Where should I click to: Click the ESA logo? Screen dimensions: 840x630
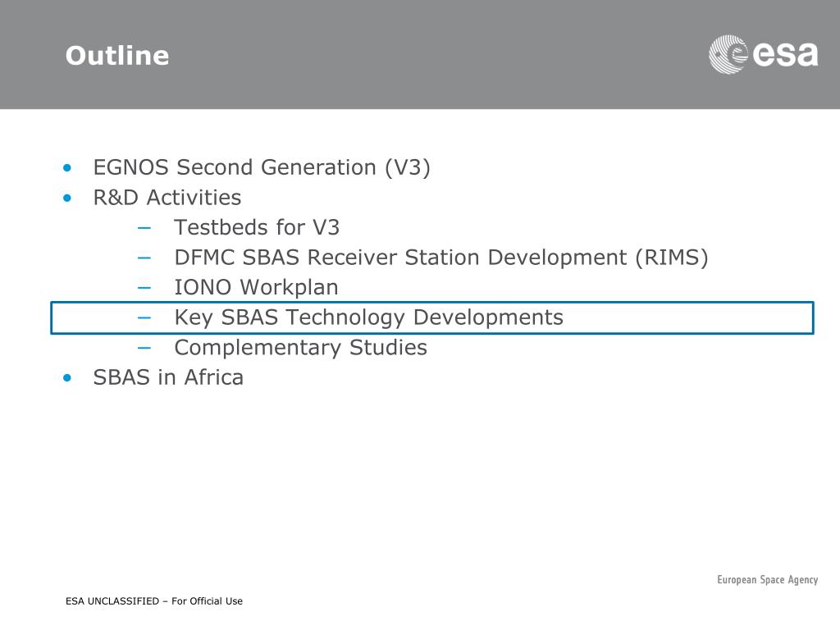(x=764, y=54)
